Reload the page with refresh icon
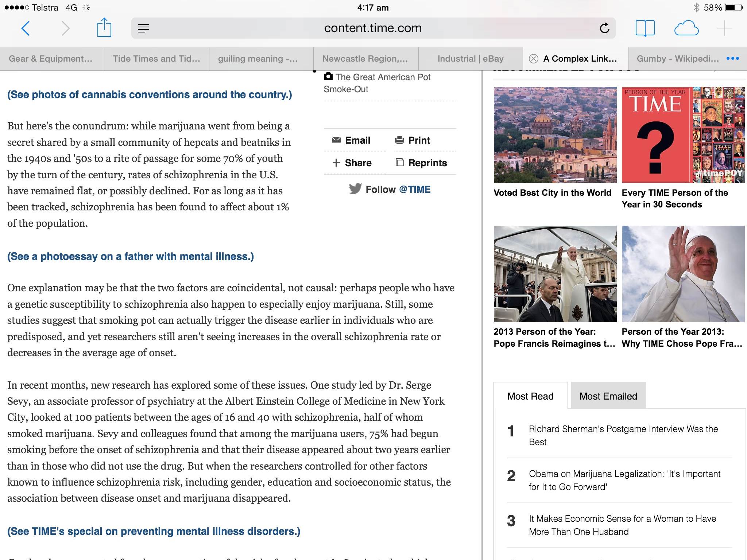 (604, 28)
